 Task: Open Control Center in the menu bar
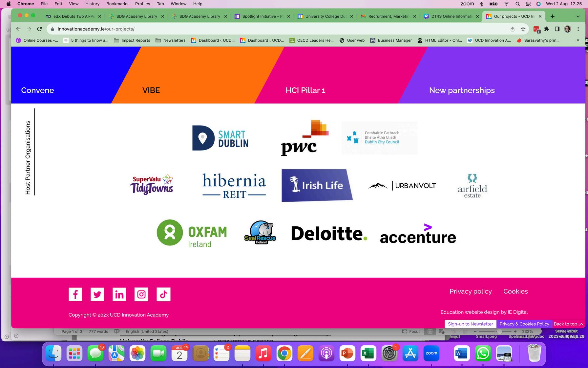pyautogui.click(x=528, y=4)
